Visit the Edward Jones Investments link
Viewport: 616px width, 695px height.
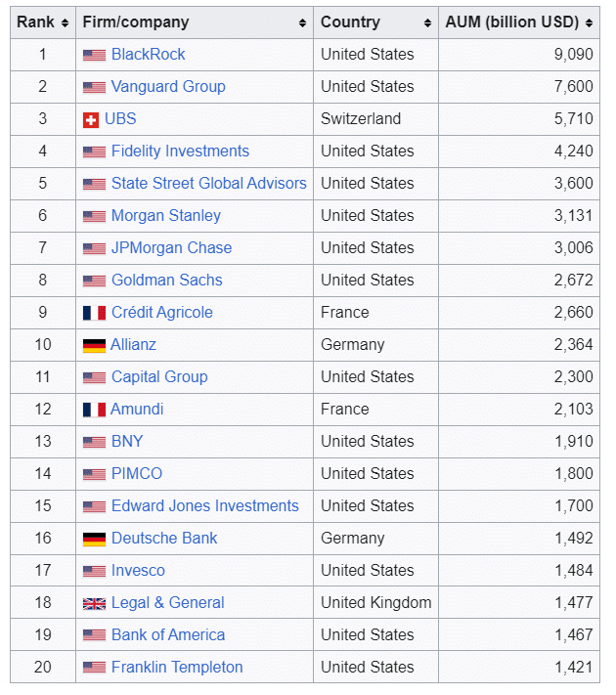click(x=205, y=506)
